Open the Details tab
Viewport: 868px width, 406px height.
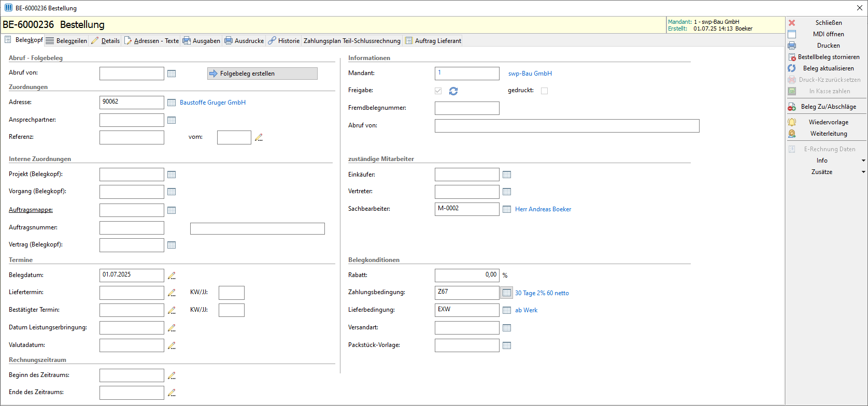pyautogui.click(x=105, y=41)
